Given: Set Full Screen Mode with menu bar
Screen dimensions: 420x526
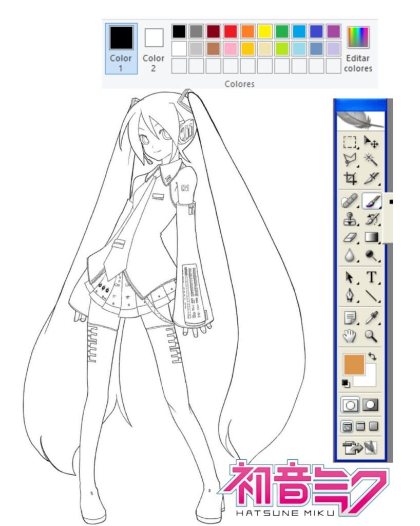Looking at the screenshot, I should 360,426.
